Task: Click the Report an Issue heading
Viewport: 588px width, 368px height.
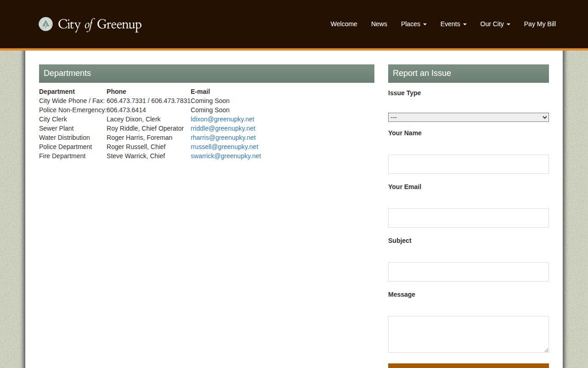Action: point(469,74)
